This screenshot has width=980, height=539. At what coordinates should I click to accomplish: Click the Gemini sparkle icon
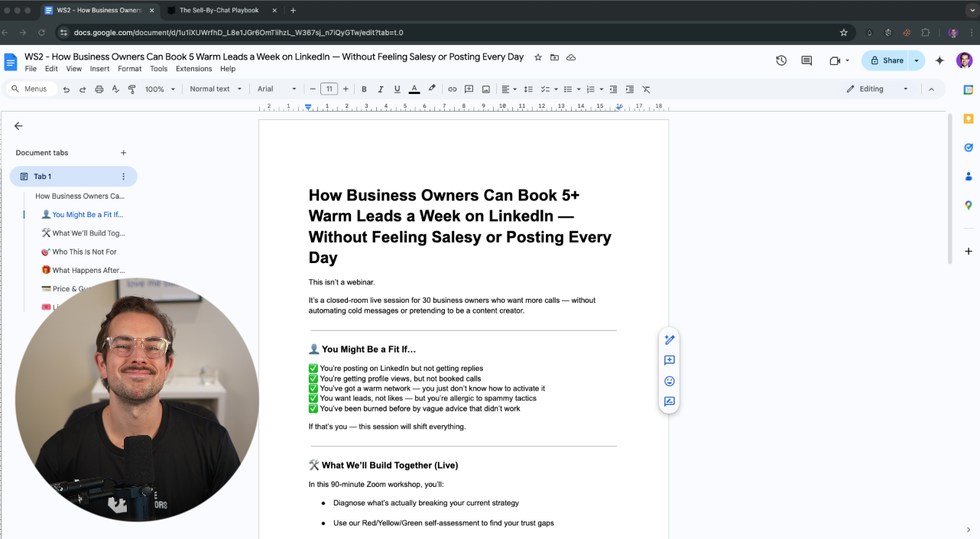[x=939, y=60]
